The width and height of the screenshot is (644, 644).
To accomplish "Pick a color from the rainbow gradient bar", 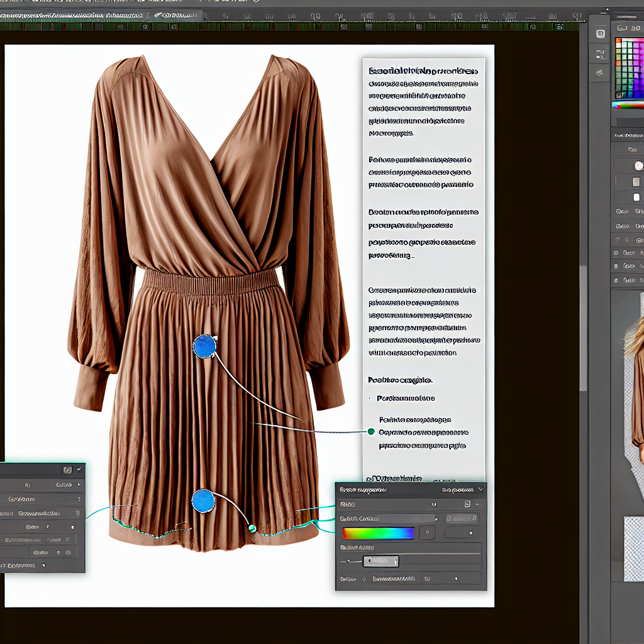I will [x=378, y=533].
